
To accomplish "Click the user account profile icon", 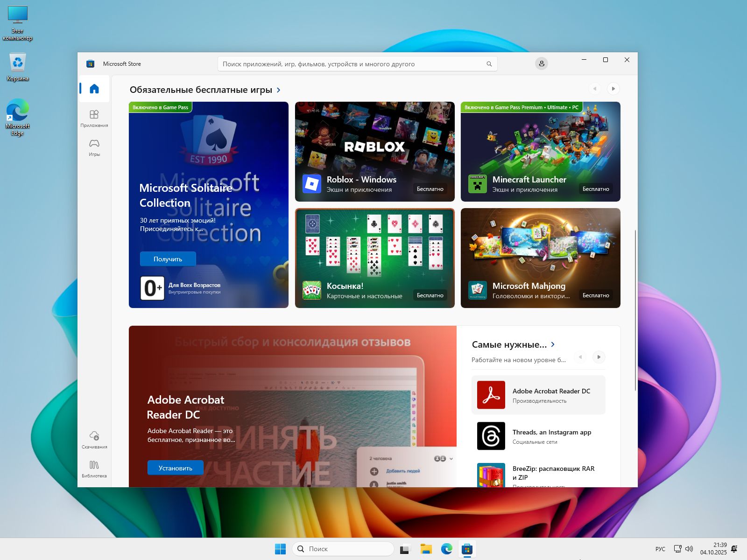I will [541, 63].
